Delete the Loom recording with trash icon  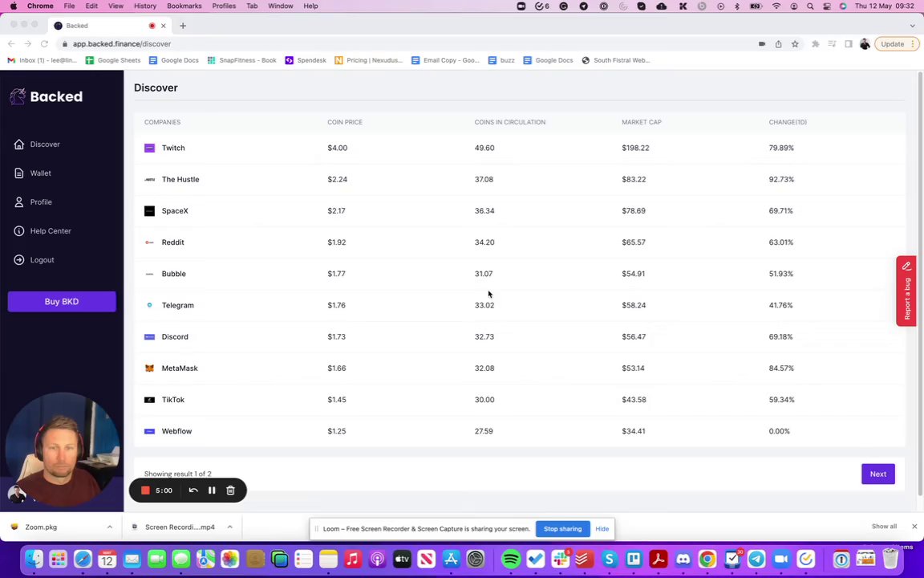pyautogui.click(x=230, y=490)
